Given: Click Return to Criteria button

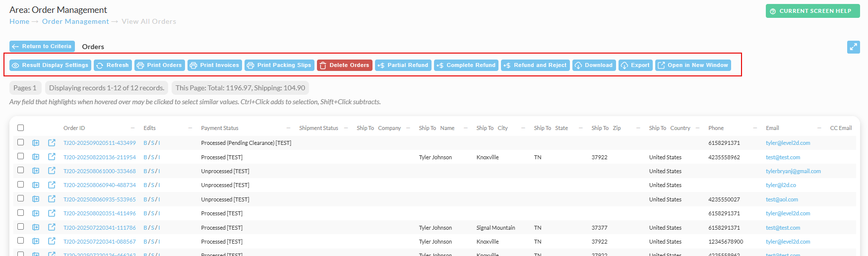Looking at the screenshot, I should pos(42,46).
